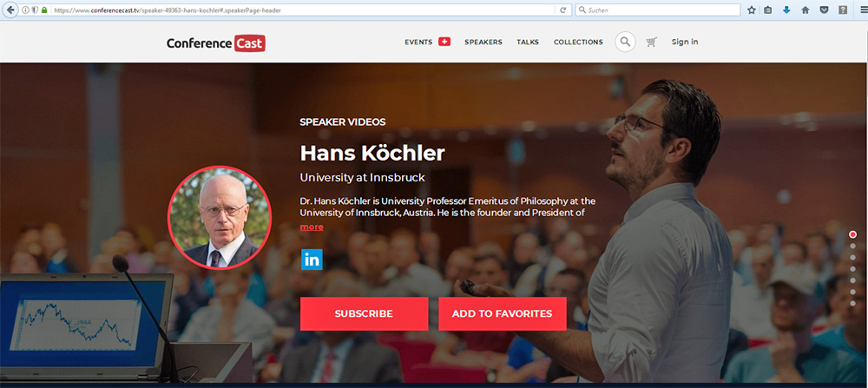This screenshot has height=388, width=868.
Task: Open the site information icon
Action: pyautogui.click(x=25, y=10)
